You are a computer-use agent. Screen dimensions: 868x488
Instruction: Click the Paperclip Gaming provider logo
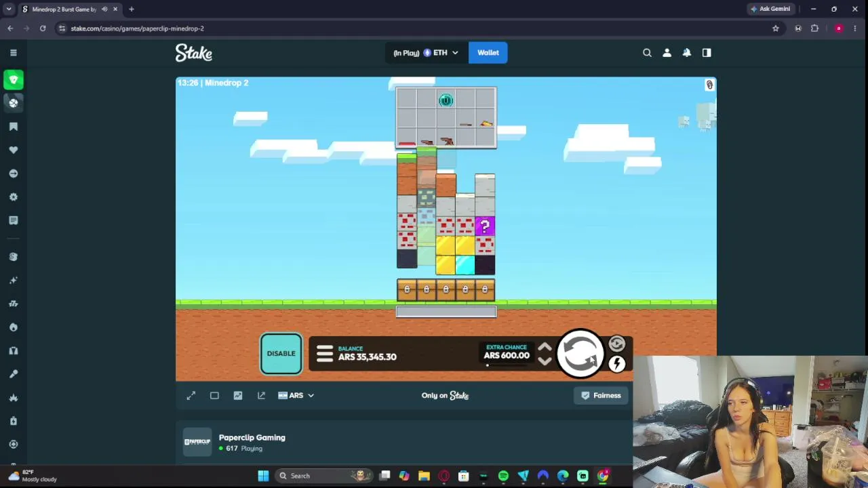click(x=197, y=442)
